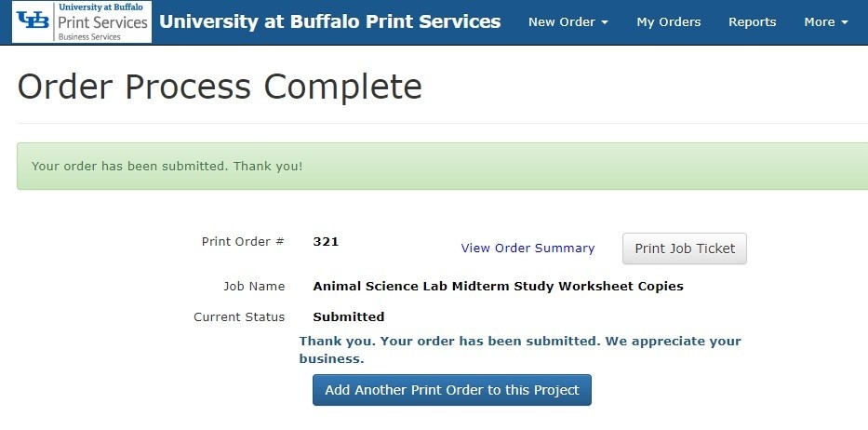Click Add Another Print Order to this Project

[452, 390]
